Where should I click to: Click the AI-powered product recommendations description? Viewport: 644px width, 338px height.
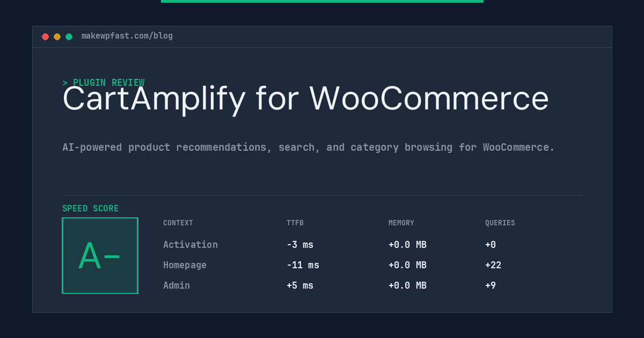[x=309, y=148]
